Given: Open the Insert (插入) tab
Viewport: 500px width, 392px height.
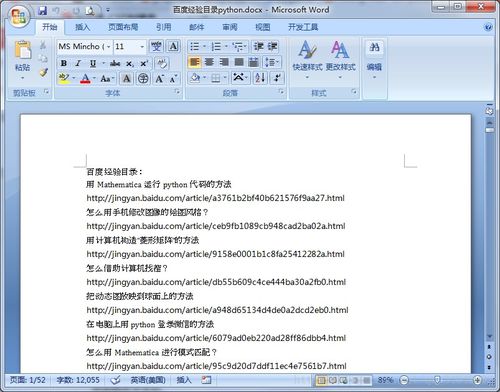Looking at the screenshot, I should click(x=82, y=27).
